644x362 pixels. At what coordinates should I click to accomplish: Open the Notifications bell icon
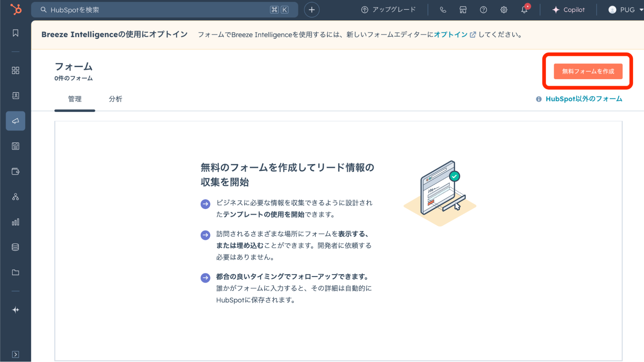[x=524, y=10]
